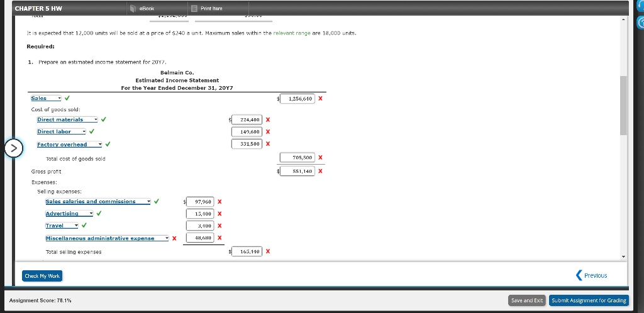Follow the relevant range glossary link

[292, 33]
